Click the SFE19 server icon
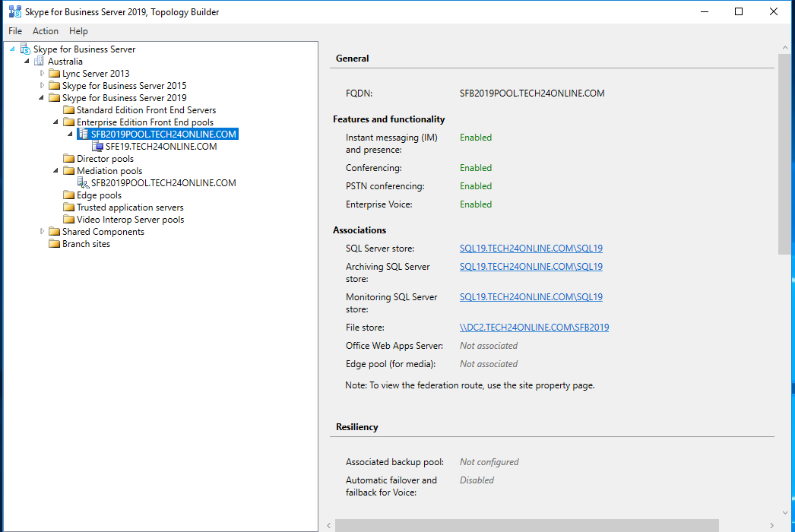 (96, 146)
